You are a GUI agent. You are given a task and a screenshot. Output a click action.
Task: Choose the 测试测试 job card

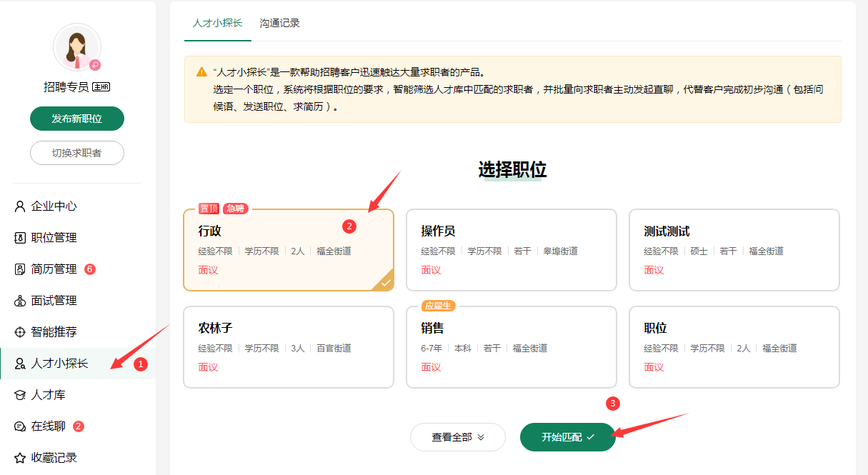(734, 250)
